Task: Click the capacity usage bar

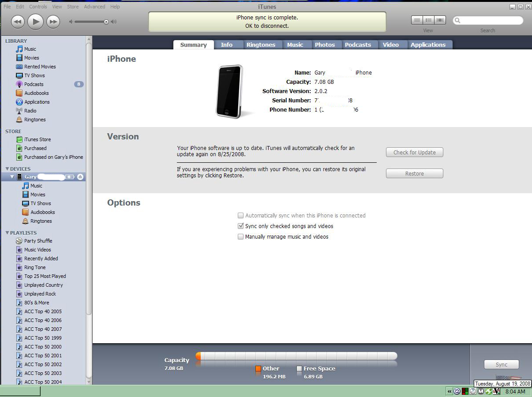Action: click(x=296, y=356)
